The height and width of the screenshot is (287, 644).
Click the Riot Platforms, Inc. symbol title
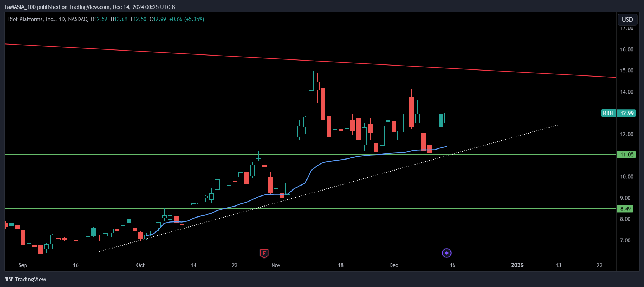[32, 19]
